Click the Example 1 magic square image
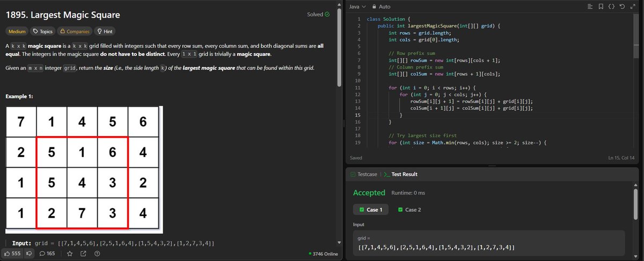644x261 pixels. point(84,169)
